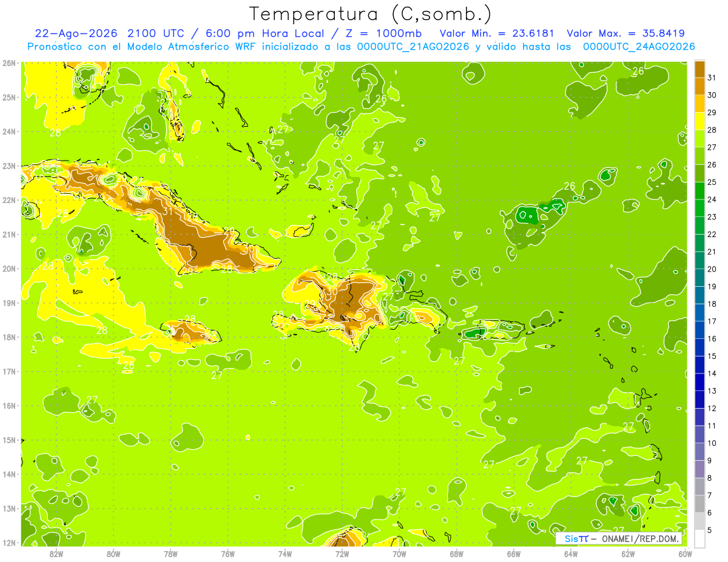Image resolution: width=728 pixels, height=562 pixels.
Task: Click the color scale label "10"
Action: point(712,443)
